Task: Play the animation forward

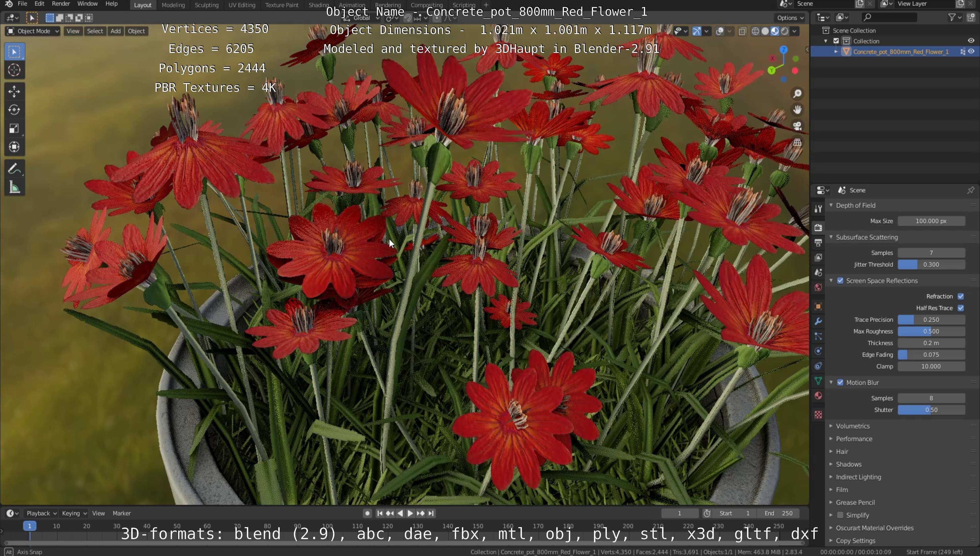Action: (410, 513)
